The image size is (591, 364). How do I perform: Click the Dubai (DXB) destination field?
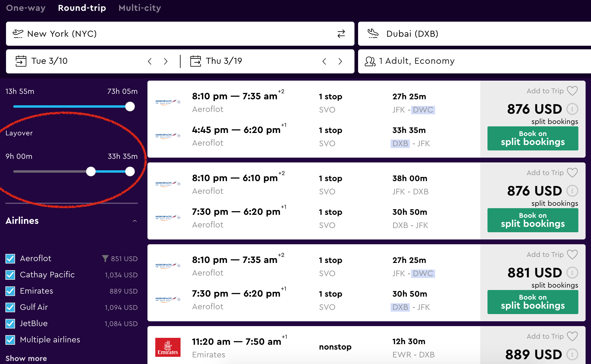tap(475, 34)
